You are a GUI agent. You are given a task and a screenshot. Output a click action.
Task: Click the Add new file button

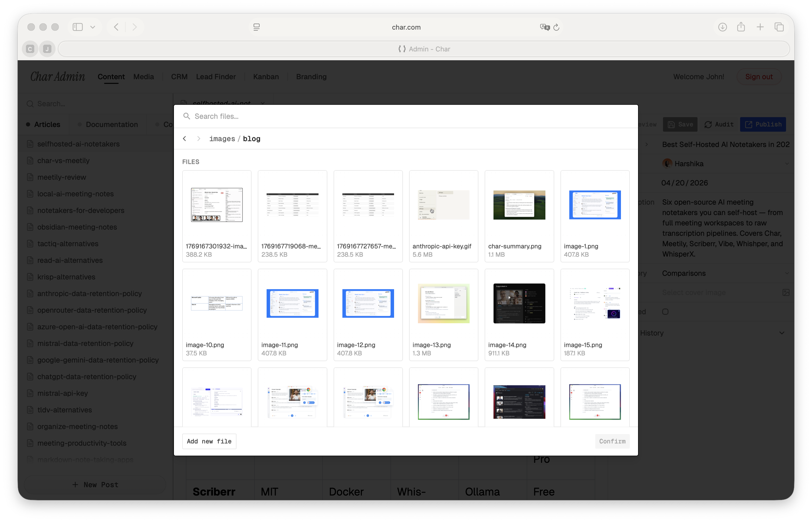(209, 441)
